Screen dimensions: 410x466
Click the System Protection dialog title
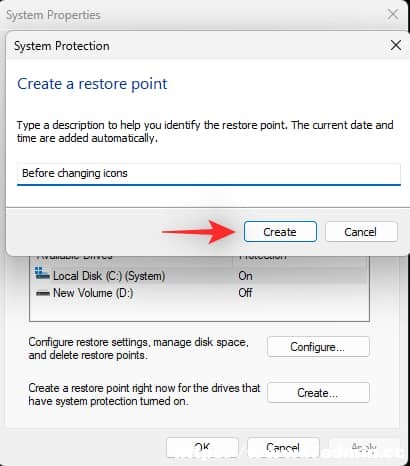pyautogui.click(x=62, y=46)
